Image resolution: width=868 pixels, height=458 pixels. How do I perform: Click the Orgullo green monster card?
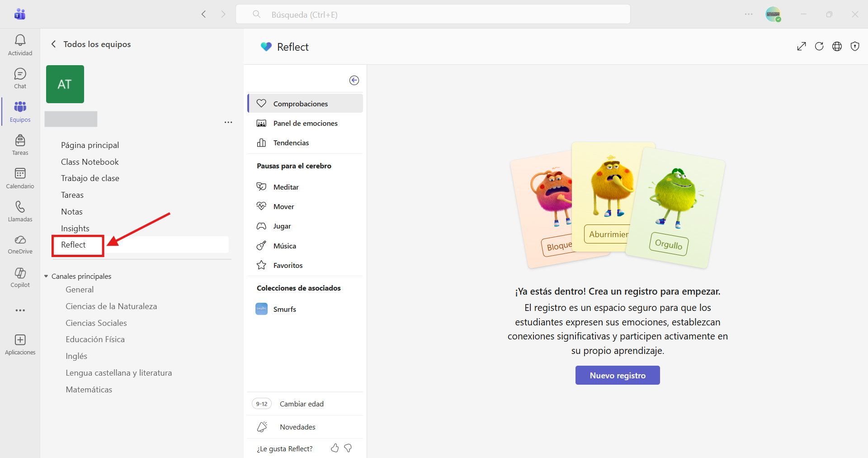675,207
